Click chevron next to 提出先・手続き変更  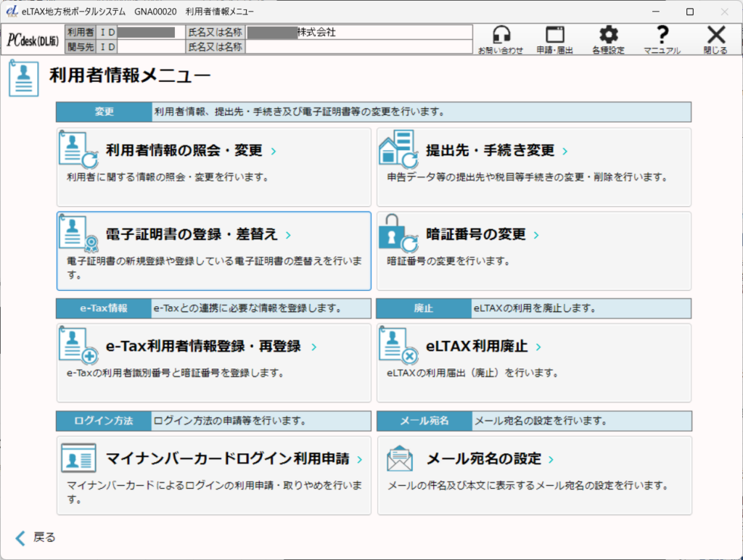click(565, 151)
